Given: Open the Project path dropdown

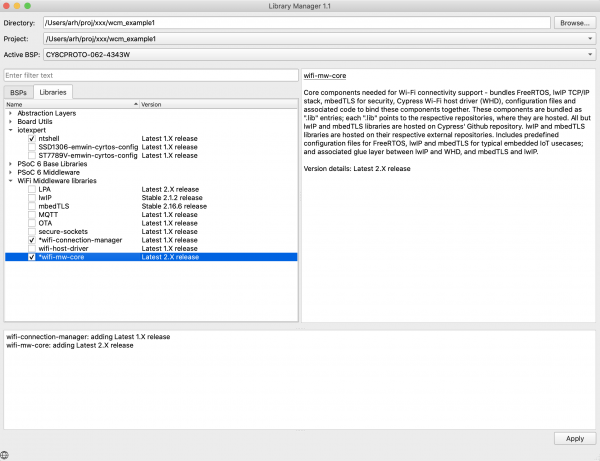Looking at the screenshot, I should pyautogui.click(x=590, y=38).
